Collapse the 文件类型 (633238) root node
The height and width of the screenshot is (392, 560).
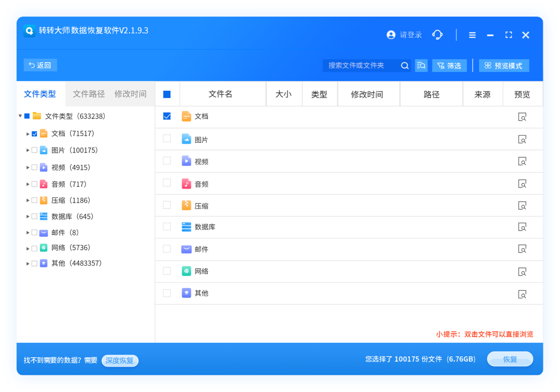click(20, 116)
